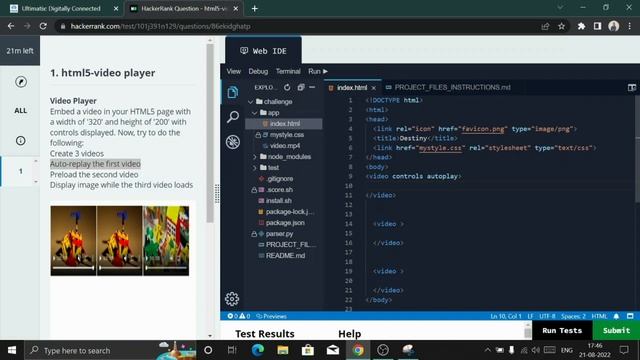Click Spaces: 2 indentation setting
This screenshot has width=640, height=360.
[573, 316]
